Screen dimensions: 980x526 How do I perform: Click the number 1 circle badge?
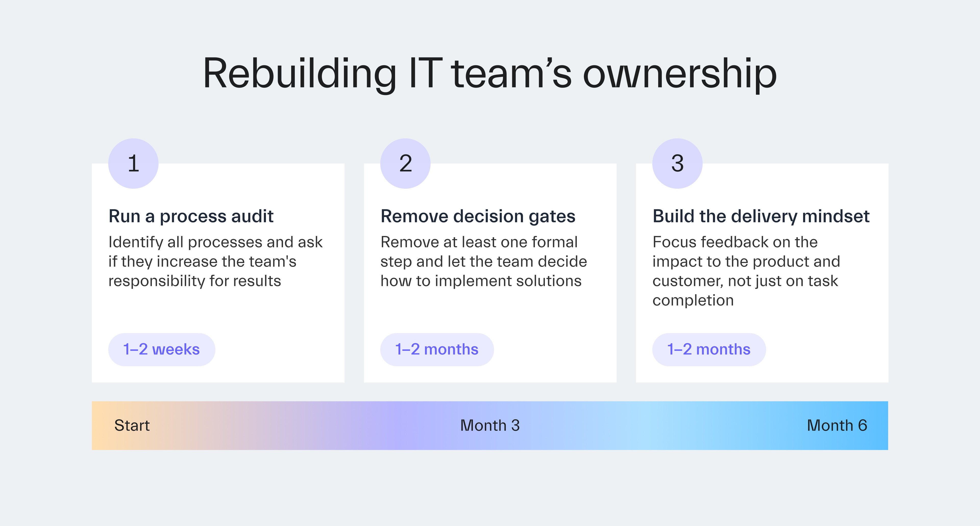tap(133, 163)
